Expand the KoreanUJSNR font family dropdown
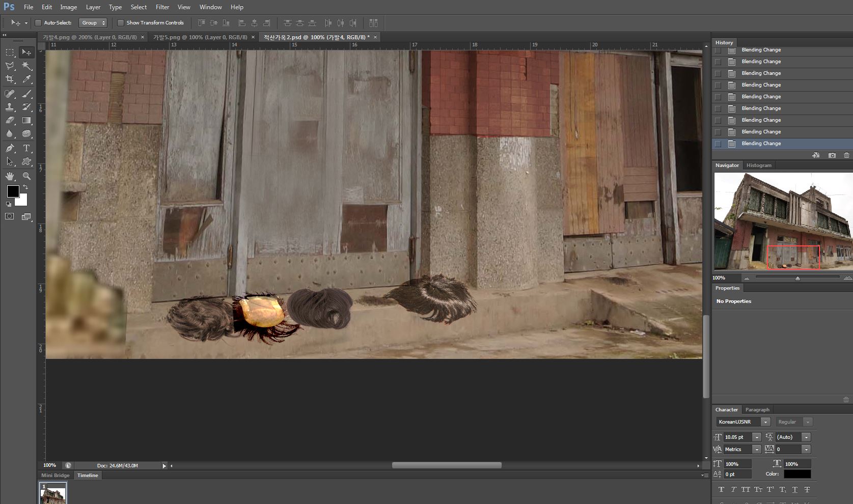The width and height of the screenshot is (853, 504). tap(765, 422)
